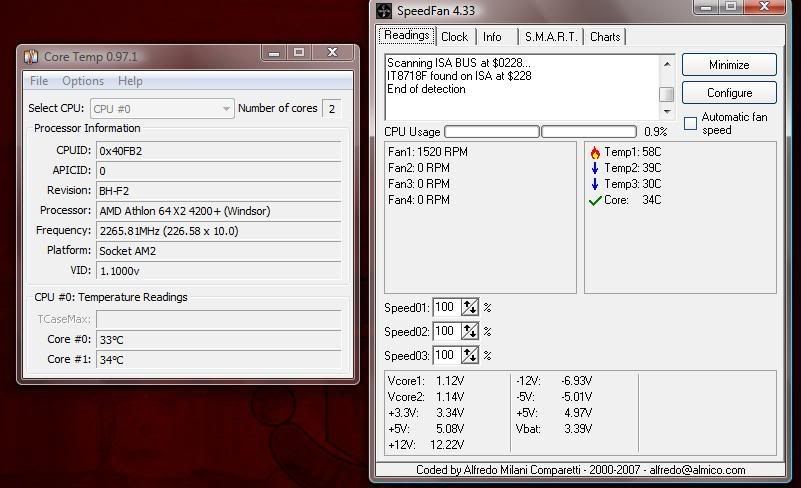Open the File menu in Core Temp
The image size is (801, 488).
point(39,81)
